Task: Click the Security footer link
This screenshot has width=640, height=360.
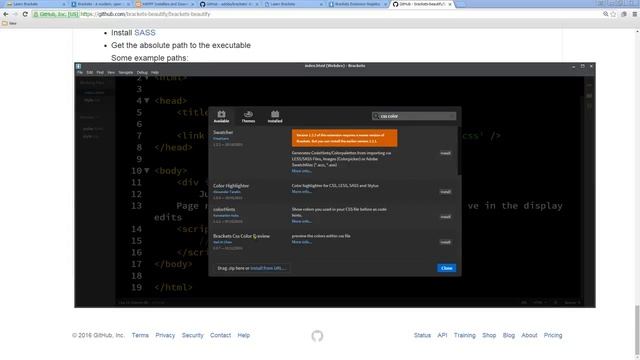Action: pos(192,335)
